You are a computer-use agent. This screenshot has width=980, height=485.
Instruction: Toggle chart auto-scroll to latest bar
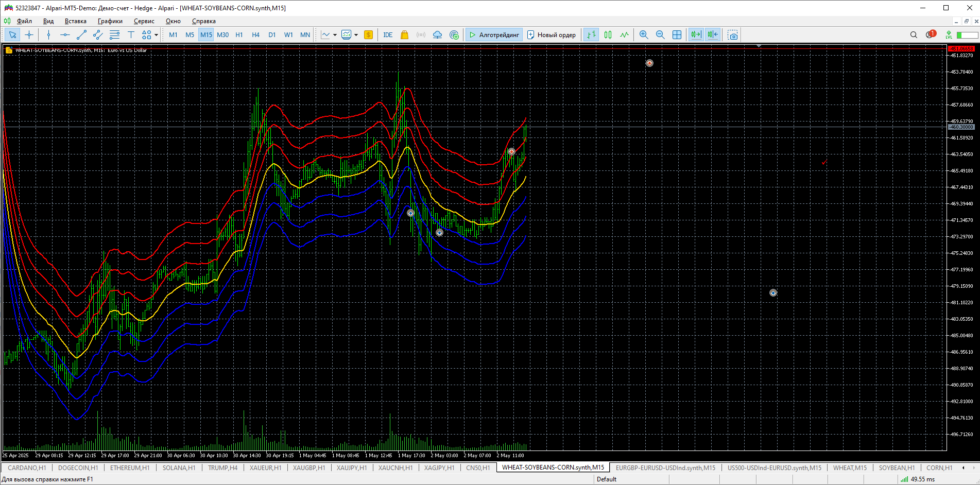[x=696, y=35]
